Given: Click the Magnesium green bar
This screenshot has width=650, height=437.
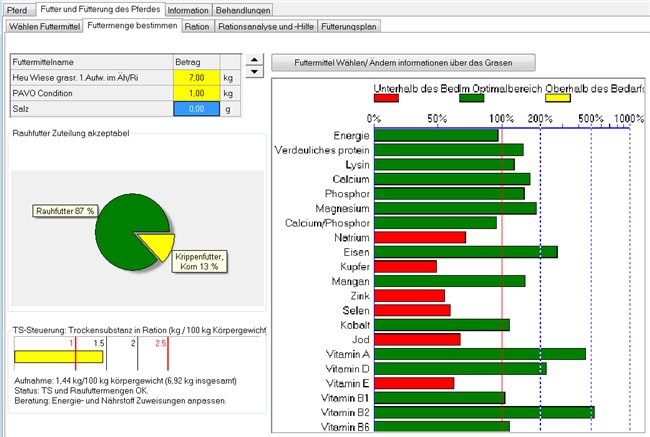Looking at the screenshot, I should pyautogui.click(x=455, y=208).
